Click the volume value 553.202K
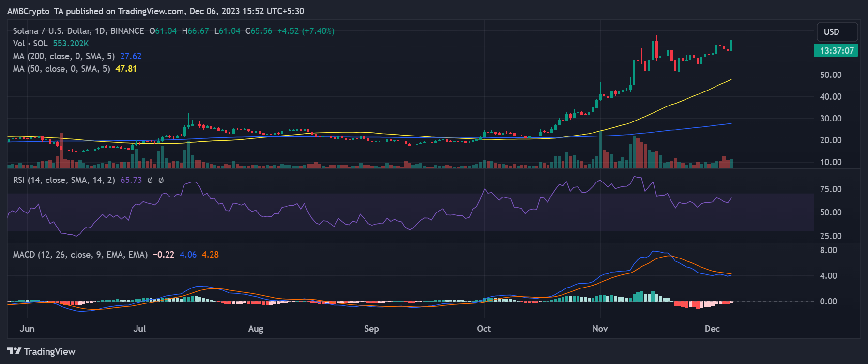Screen dimensions: 868x364 [x=71, y=44]
